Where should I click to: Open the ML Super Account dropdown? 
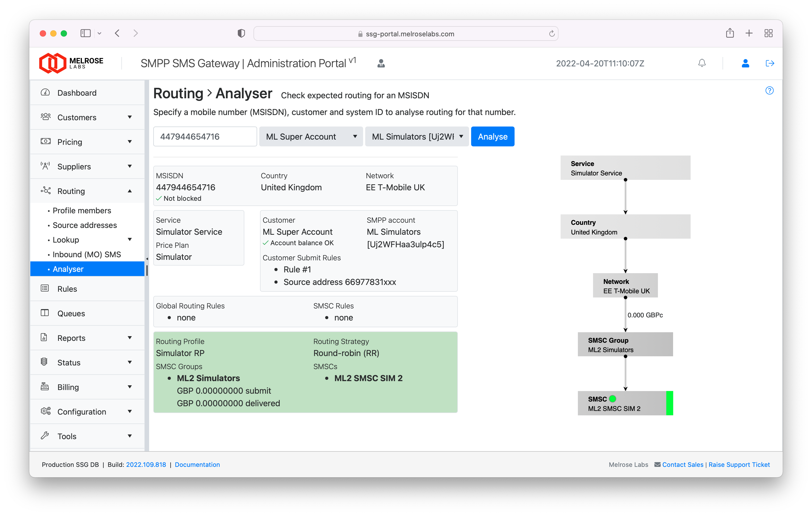coord(311,136)
